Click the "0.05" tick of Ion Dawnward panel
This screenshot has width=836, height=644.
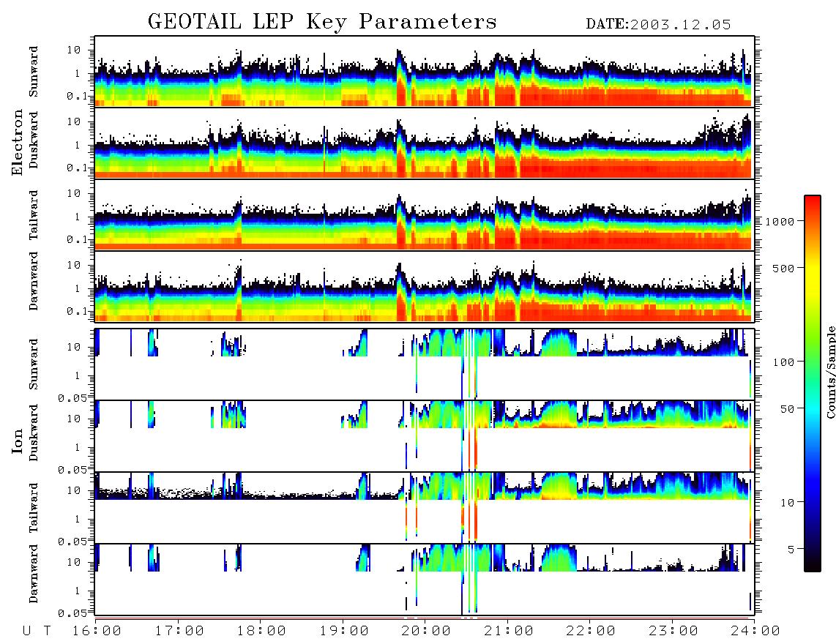click(x=72, y=613)
